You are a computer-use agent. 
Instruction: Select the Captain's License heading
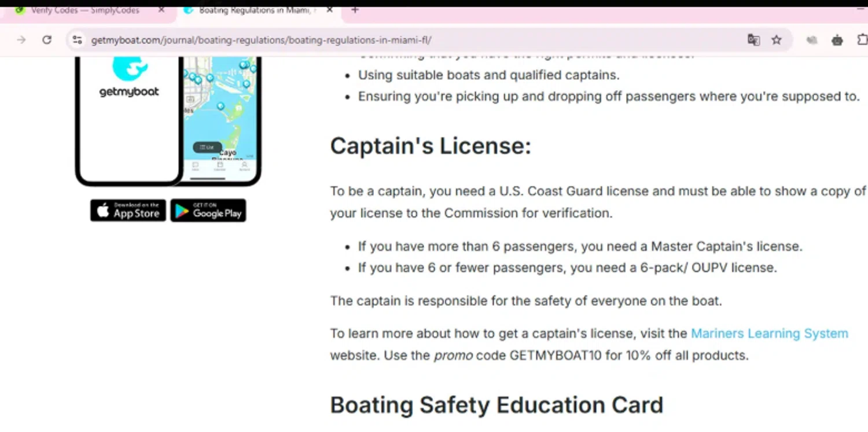(x=431, y=146)
